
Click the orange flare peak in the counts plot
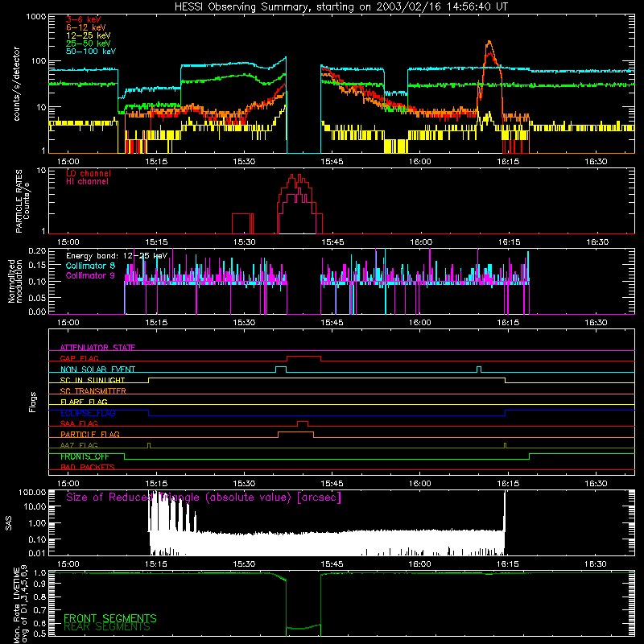click(x=489, y=43)
